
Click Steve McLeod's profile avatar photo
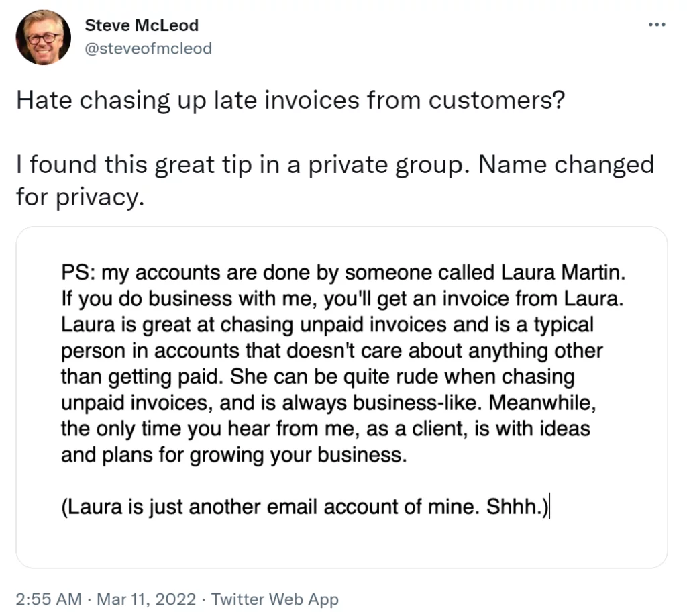[x=44, y=38]
